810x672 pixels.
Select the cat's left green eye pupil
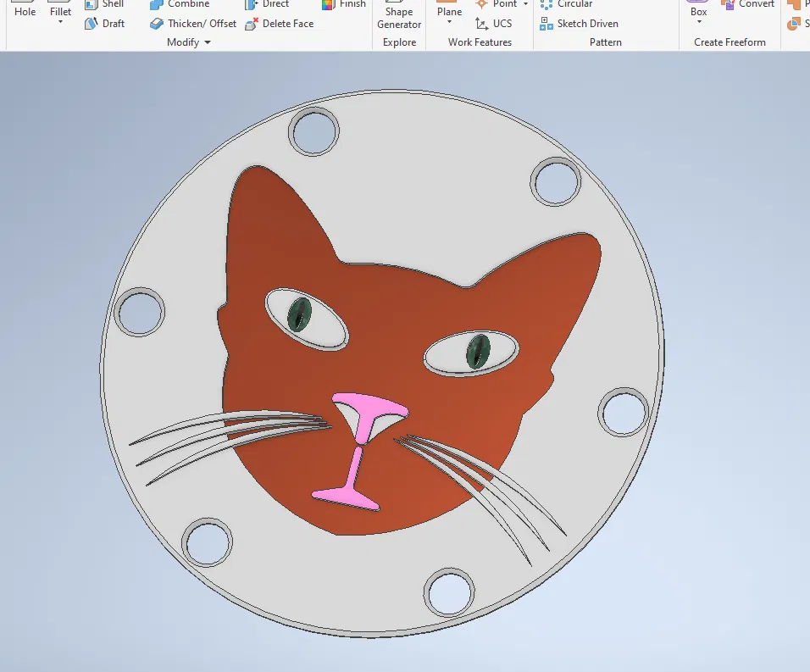(299, 314)
